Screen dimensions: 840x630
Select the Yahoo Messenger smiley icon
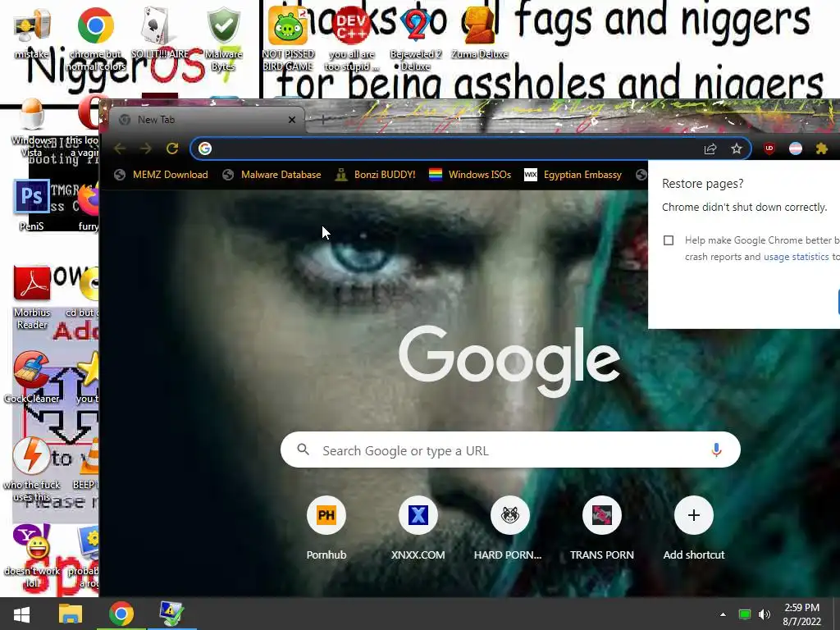click(32, 557)
